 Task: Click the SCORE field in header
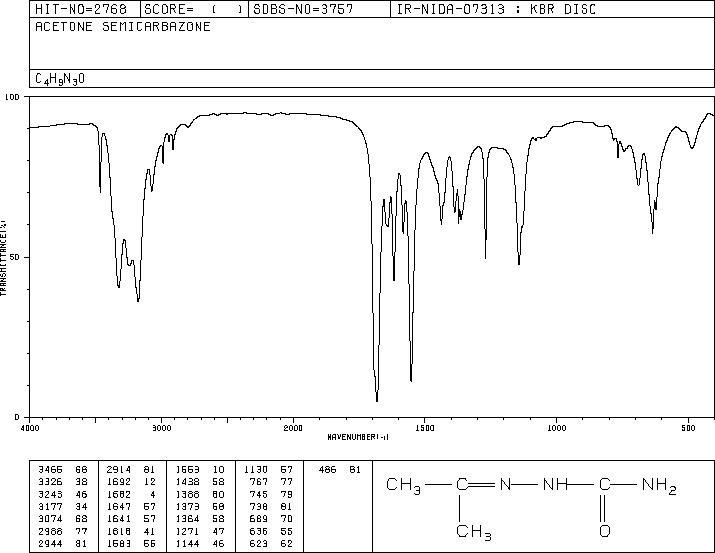[194, 9]
